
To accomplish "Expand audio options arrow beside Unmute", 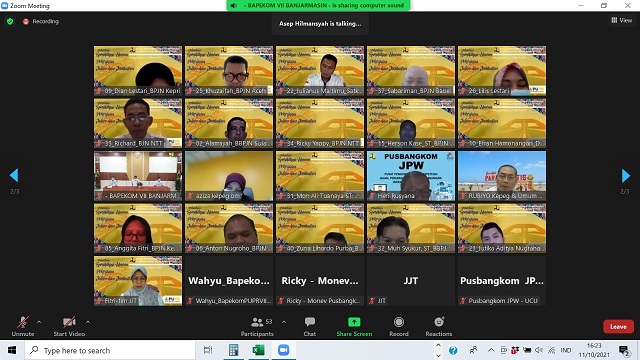I will [x=39, y=322].
